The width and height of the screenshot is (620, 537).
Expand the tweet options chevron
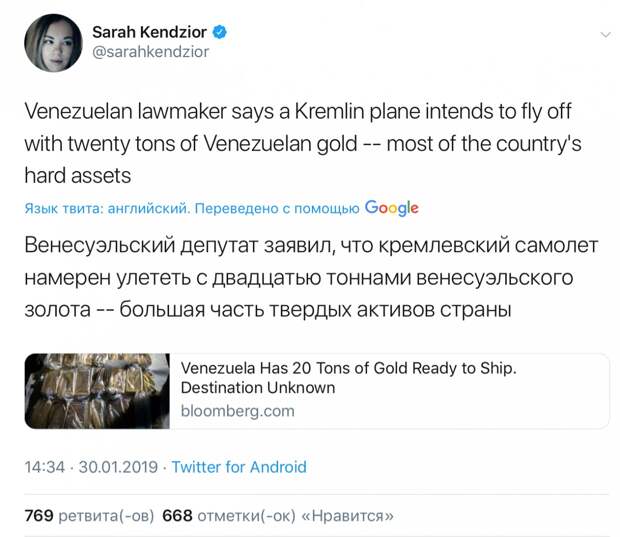[605, 35]
